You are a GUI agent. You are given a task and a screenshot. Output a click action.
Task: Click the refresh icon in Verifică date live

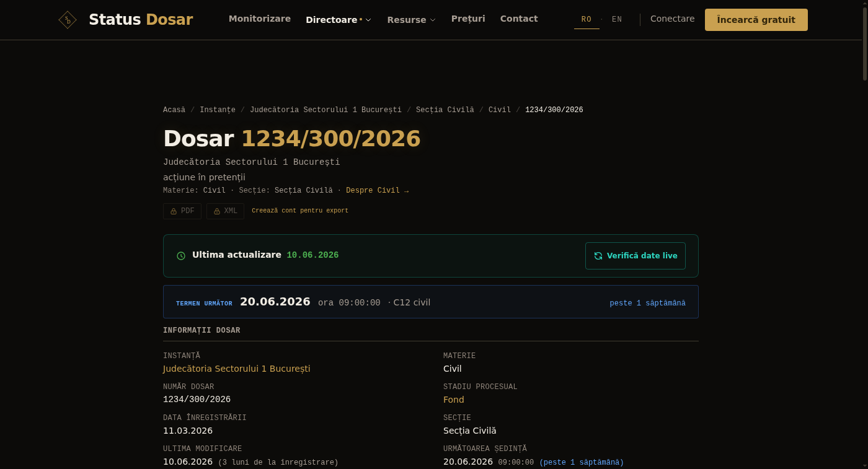pyautogui.click(x=598, y=256)
